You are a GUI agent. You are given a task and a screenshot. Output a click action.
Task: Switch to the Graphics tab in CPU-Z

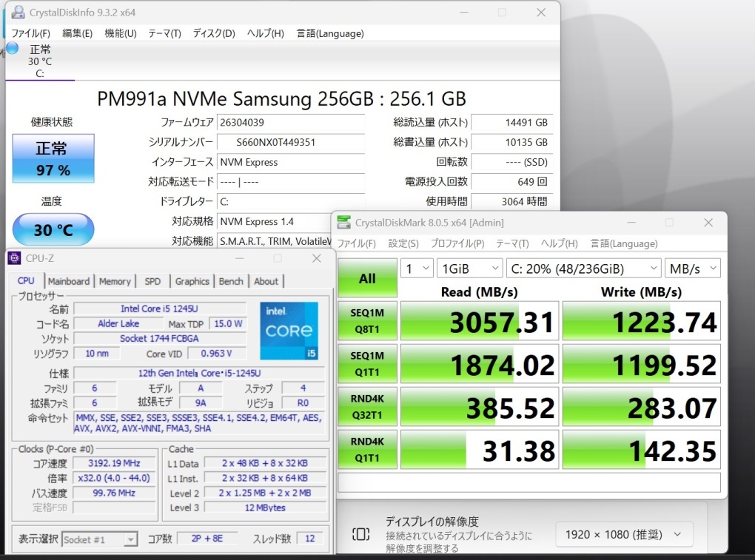click(x=192, y=281)
